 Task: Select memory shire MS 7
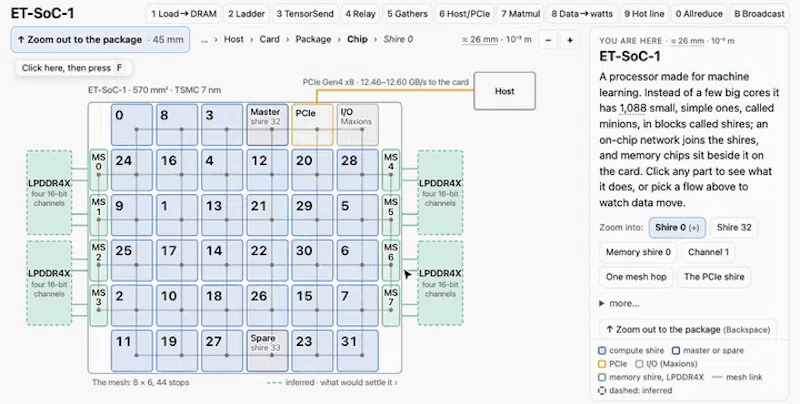tap(391, 306)
